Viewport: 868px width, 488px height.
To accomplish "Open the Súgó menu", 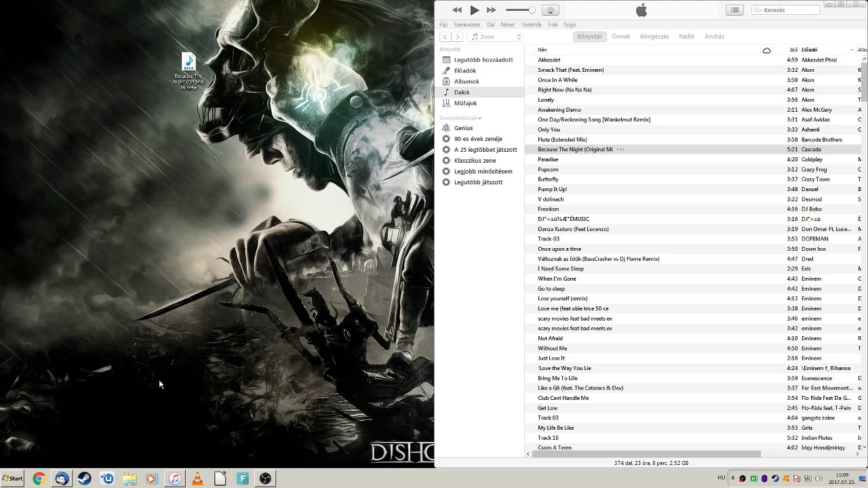I will pos(570,25).
